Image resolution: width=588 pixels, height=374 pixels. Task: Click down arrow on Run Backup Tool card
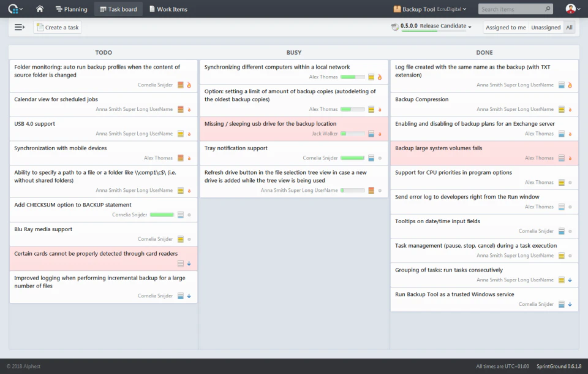pos(570,305)
